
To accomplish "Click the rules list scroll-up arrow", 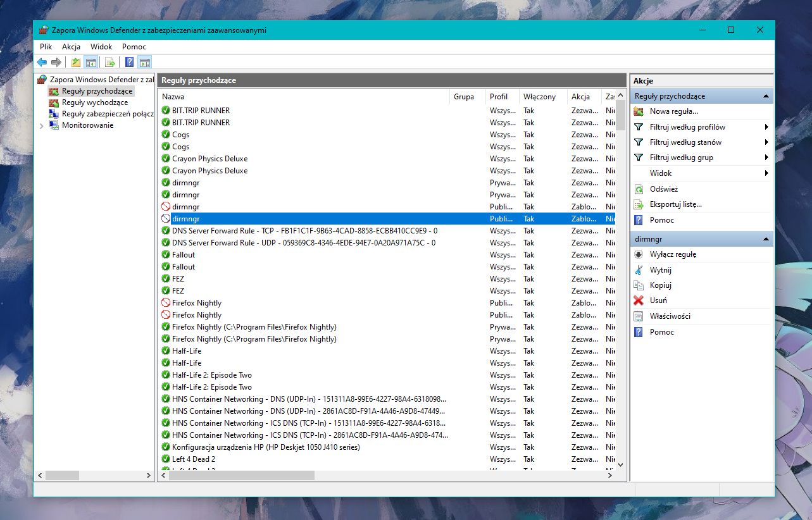I will tap(620, 96).
